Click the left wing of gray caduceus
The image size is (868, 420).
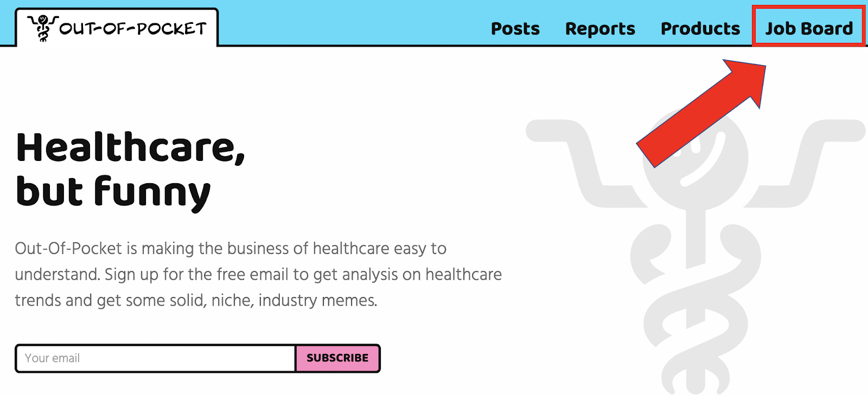coord(580,163)
